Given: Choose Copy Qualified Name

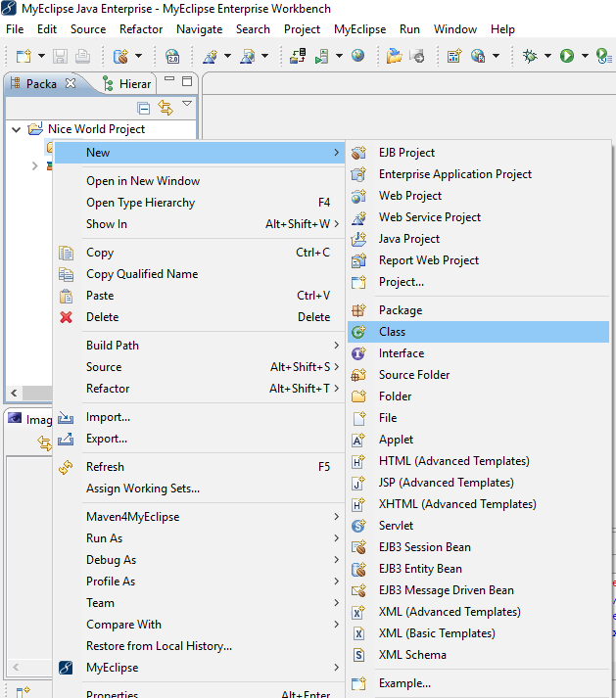Looking at the screenshot, I should tap(200, 274).
